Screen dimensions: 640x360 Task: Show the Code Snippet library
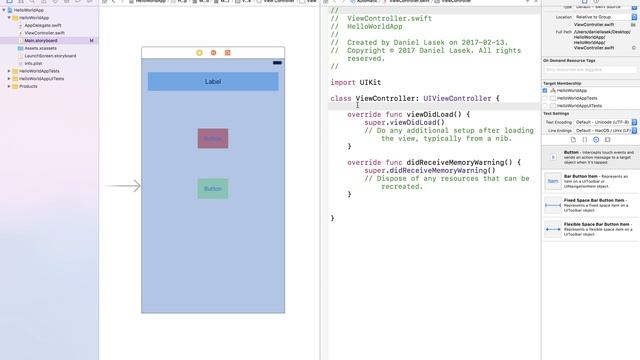coord(584,140)
